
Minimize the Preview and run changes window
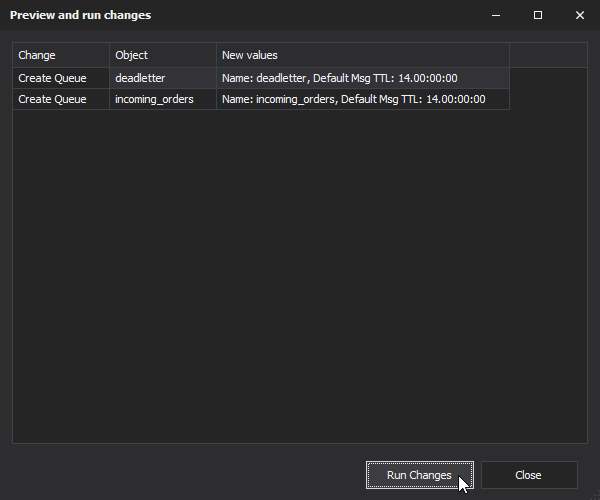coord(496,15)
